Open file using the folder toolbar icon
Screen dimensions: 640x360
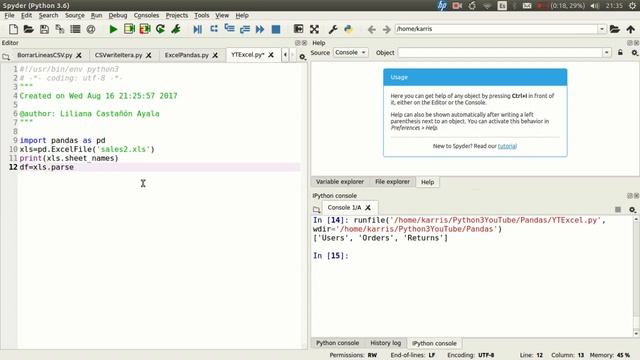[29, 29]
